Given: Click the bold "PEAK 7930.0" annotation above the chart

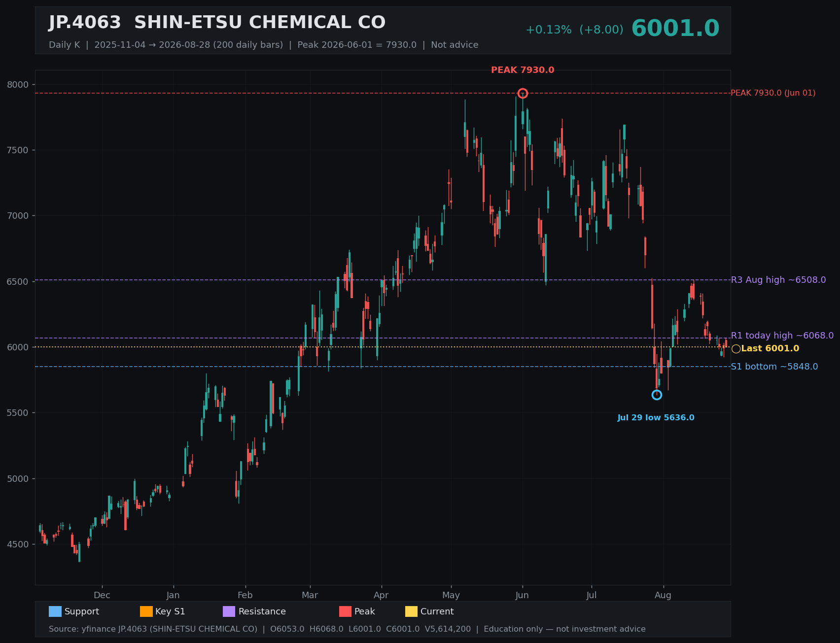Looking at the screenshot, I should point(523,70).
